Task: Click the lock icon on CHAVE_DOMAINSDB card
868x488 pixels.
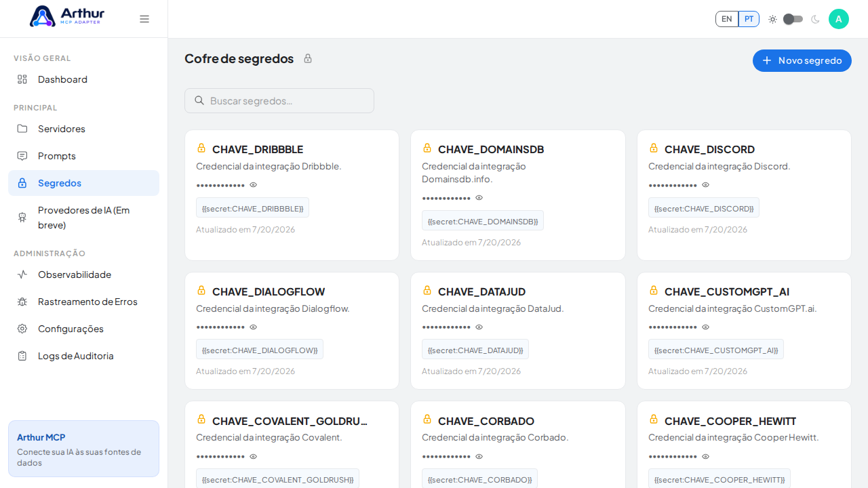Action: [427, 148]
